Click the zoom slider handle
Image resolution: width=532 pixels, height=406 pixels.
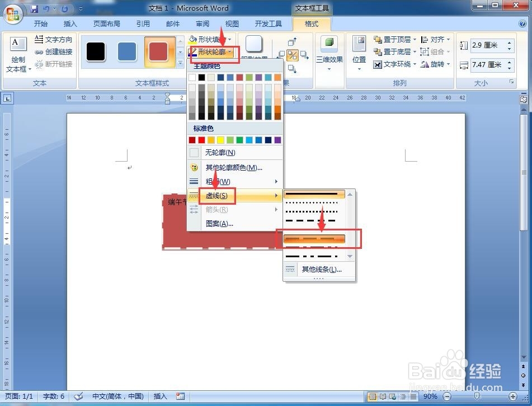pyautogui.click(x=477, y=396)
